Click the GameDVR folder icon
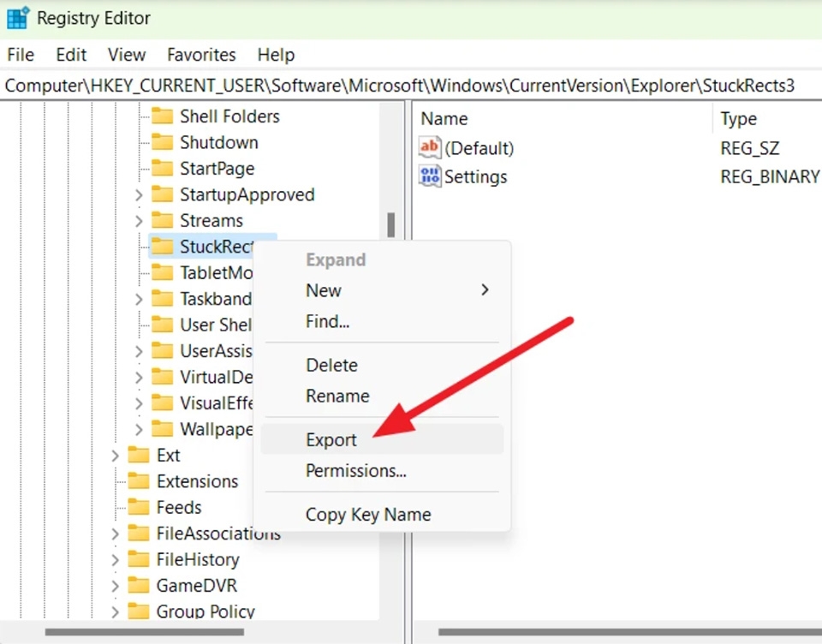The image size is (822, 644). pos(139,586)
